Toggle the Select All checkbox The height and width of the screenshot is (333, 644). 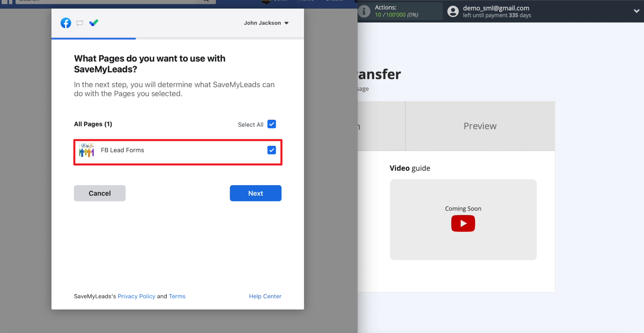click(x=272, y=124)
